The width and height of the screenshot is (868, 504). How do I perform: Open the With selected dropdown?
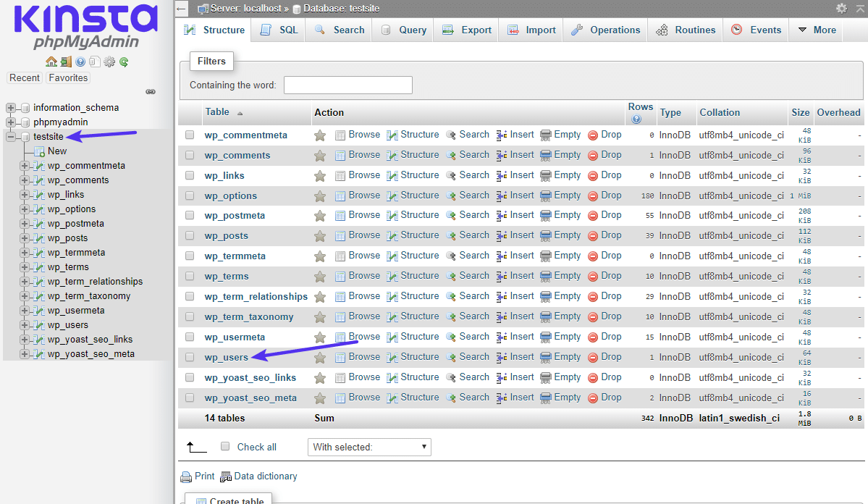point(369,447)
